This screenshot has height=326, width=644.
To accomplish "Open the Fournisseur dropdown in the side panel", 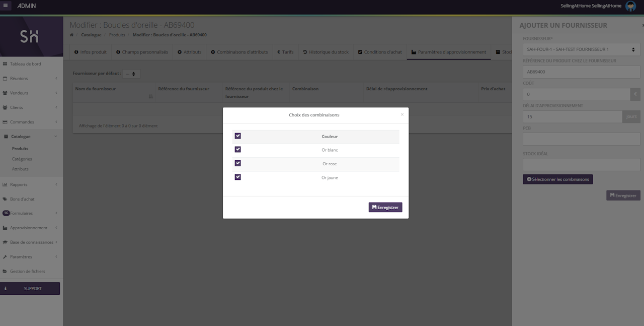I will tap(581, 49).
